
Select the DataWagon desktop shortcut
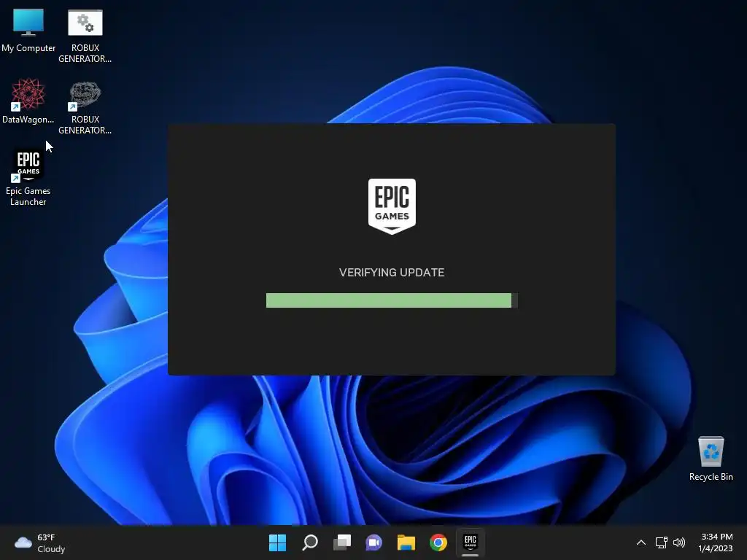[x=28, y=101]
